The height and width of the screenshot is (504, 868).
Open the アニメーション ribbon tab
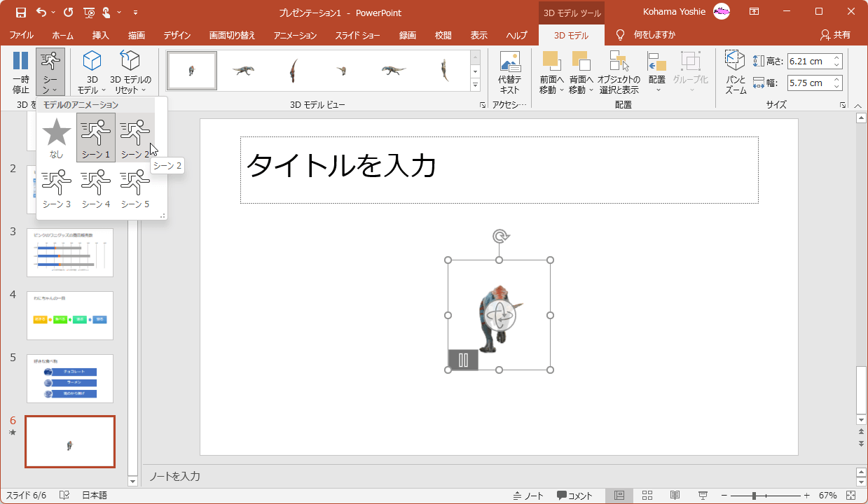295,35
